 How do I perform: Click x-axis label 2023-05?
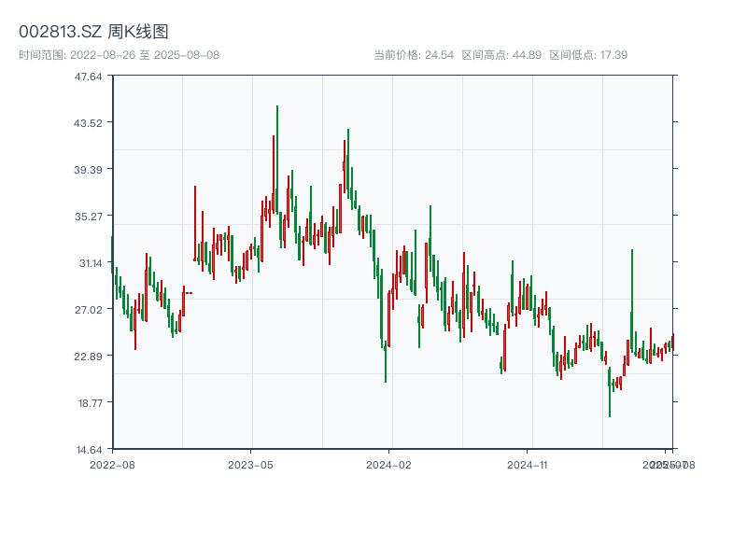250,465
